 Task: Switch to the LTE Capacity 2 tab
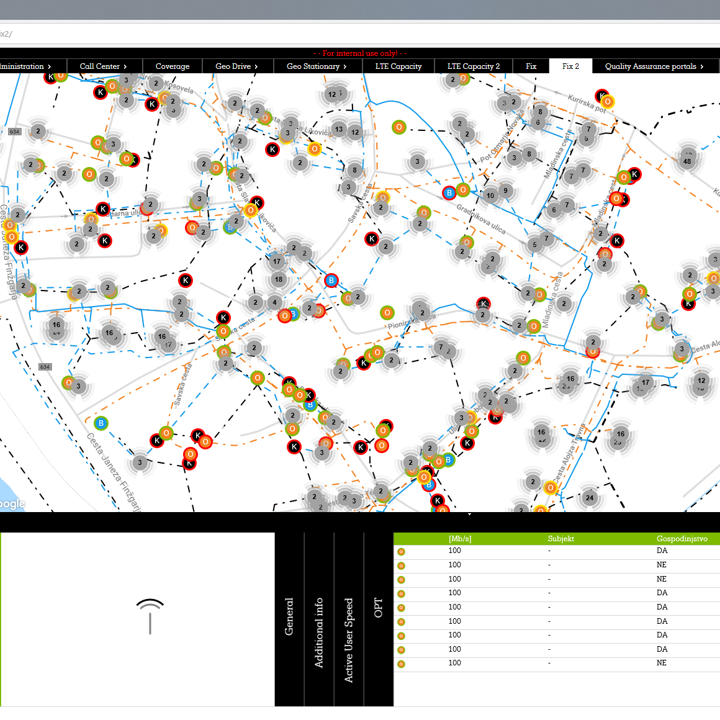tap(473, 66)
